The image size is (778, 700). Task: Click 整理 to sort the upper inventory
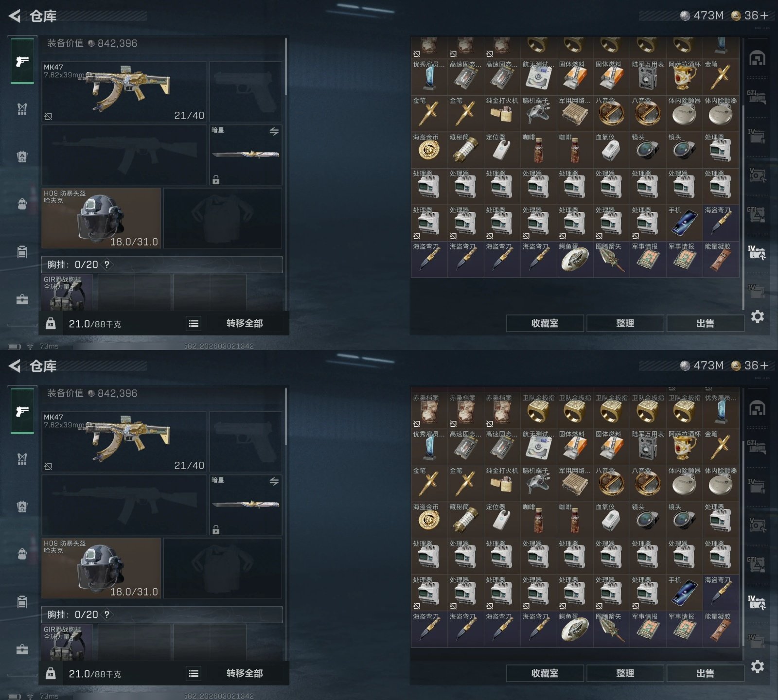(x=625, y=323)
